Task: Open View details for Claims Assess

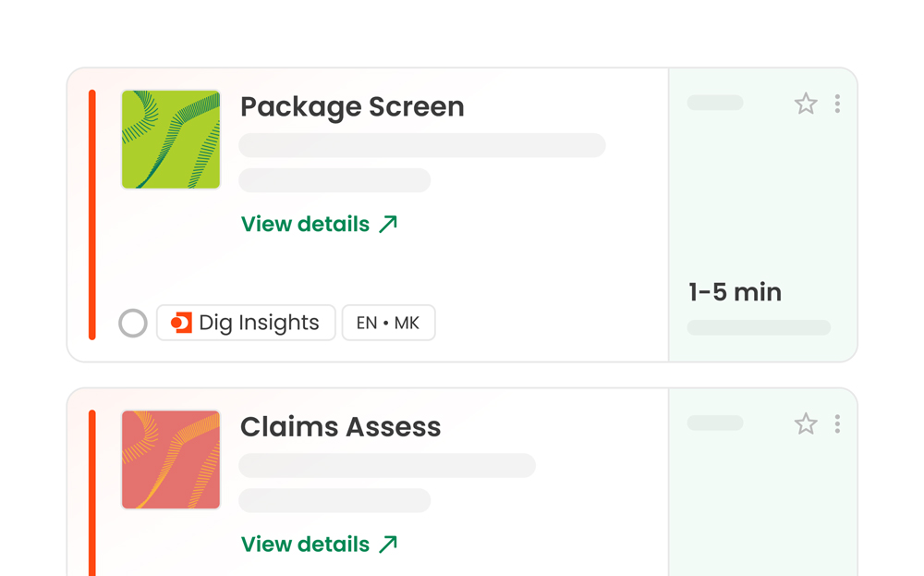Action: [305, 544]
